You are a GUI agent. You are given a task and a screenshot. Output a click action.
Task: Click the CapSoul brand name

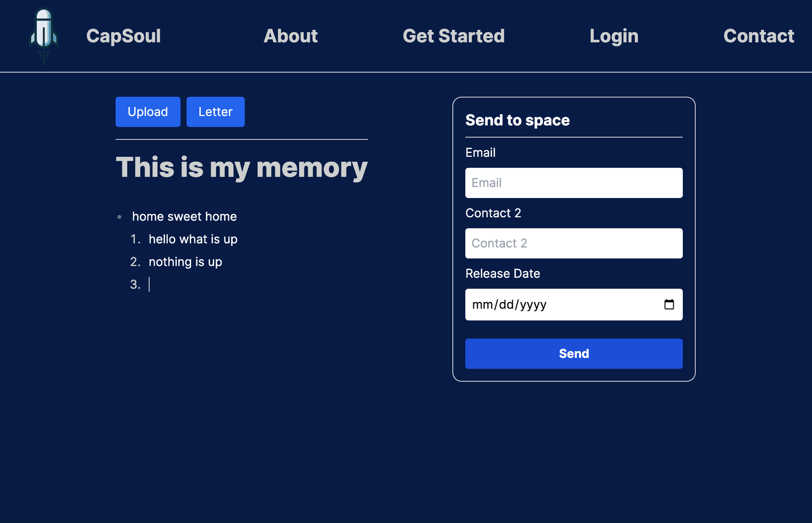[x=123, y=36]
